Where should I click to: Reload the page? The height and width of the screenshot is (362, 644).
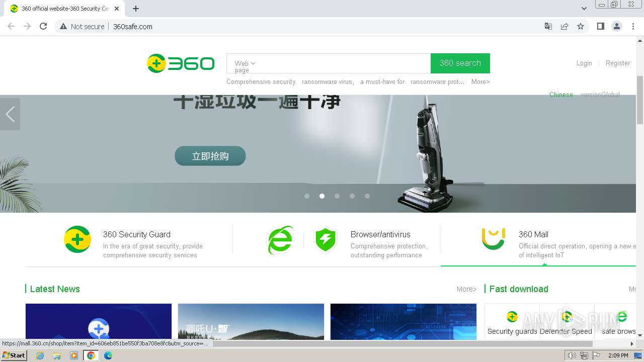[43, 26]
